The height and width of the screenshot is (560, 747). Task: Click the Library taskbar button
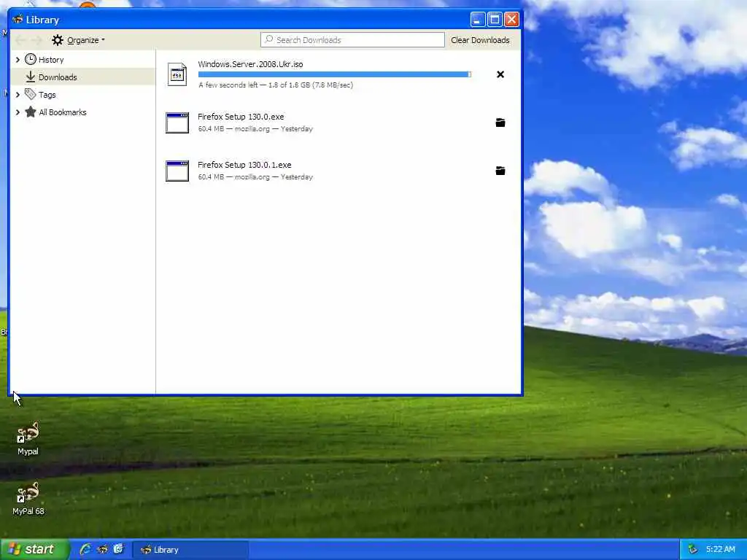tap(190, 549)
